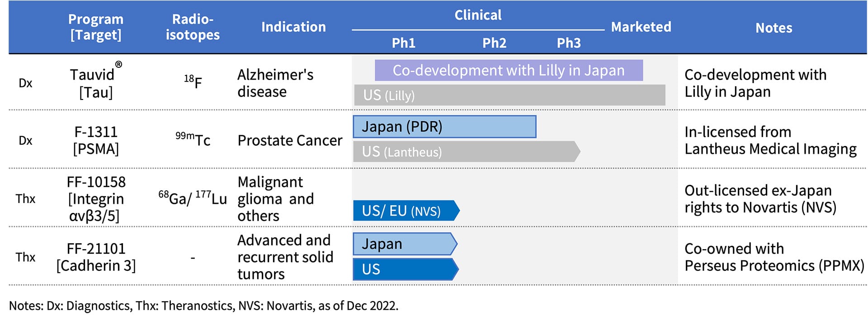The width and height of the screenshot is (868, 321).
Task: Click the US (Lantheus) gray arrow bar
Action: point(467,151)
